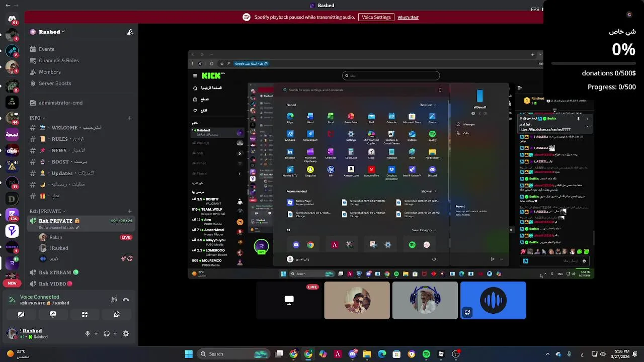Click the Kick logo in the streamed browser
This screenshot has height=362, width=644.
tap(213, 75)
